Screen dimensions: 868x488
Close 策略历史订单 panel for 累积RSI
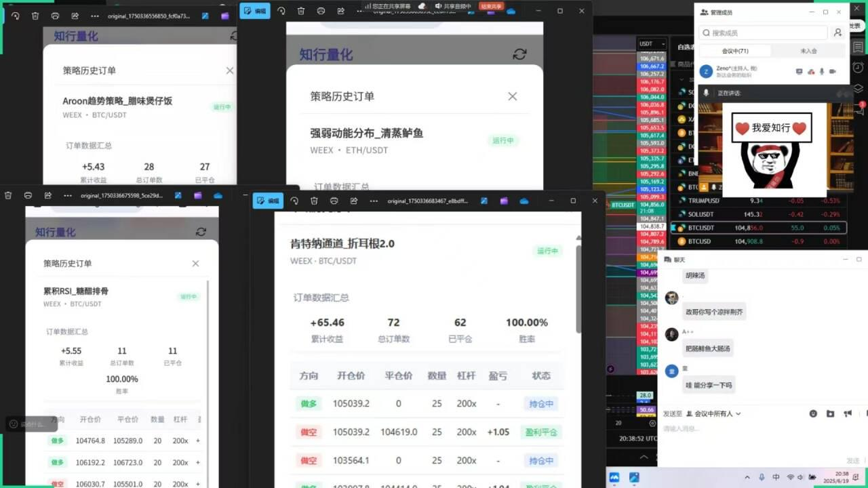(195, 264)
